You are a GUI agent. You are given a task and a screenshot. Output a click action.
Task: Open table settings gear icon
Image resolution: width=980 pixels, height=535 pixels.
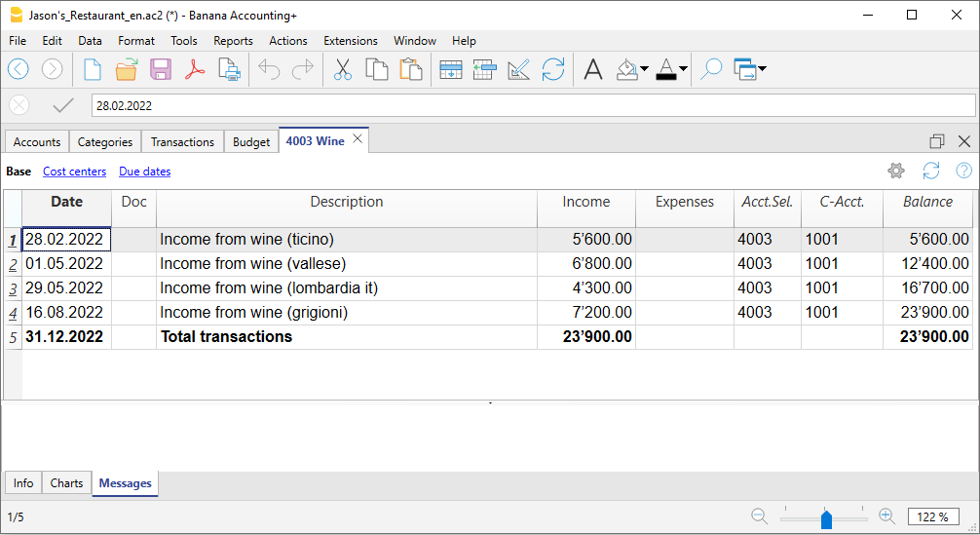click(x=896, y=172)
